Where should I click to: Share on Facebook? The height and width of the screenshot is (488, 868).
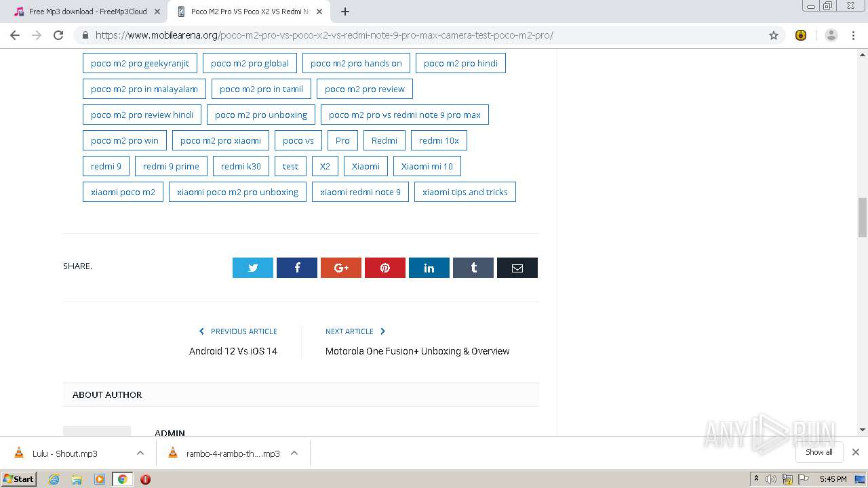pos(297,268)
